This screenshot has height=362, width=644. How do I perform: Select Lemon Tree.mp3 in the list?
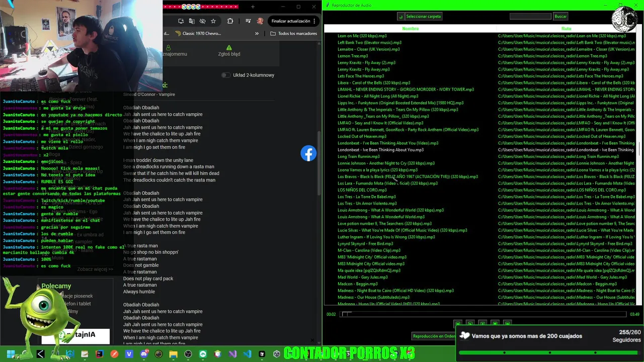click(353, 56)
